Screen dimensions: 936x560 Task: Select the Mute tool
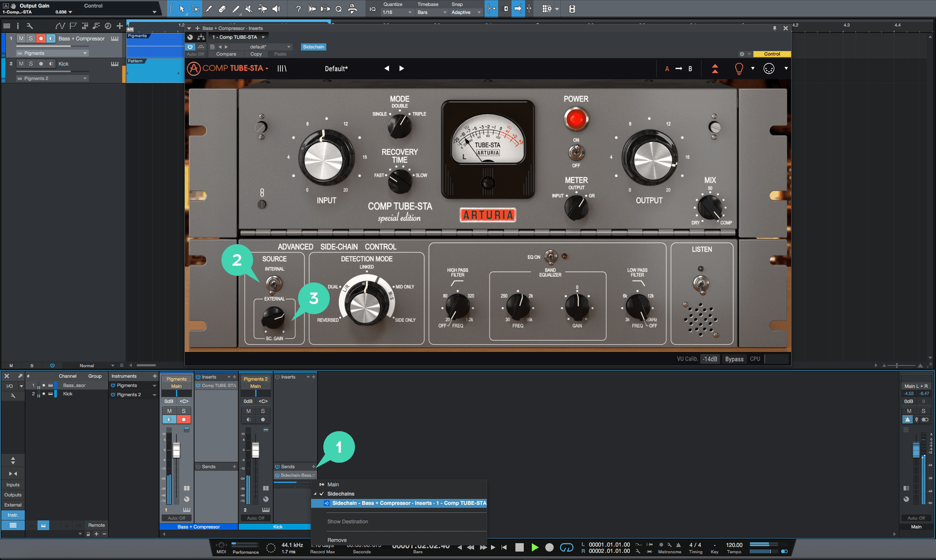(x=249, y=8)
